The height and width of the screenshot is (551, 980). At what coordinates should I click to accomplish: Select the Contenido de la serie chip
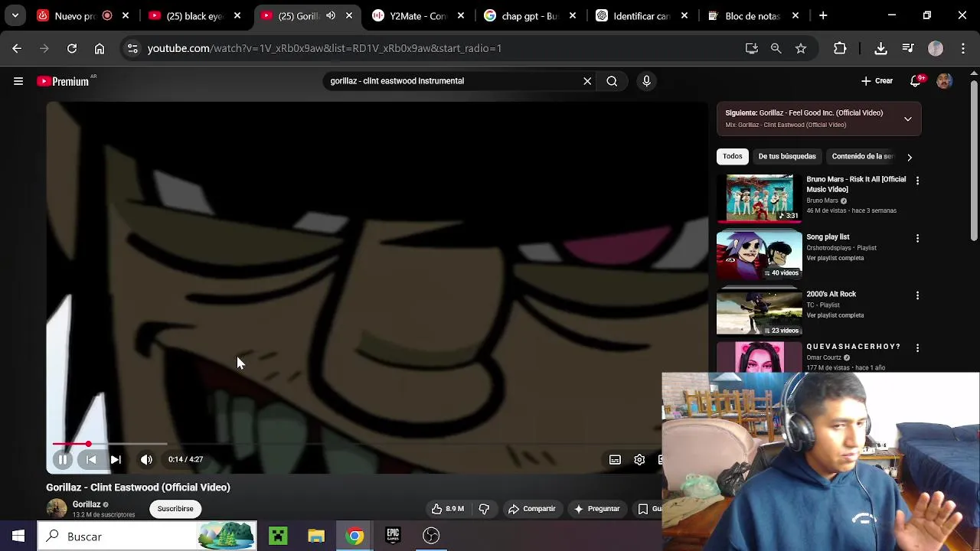point(862,156)
